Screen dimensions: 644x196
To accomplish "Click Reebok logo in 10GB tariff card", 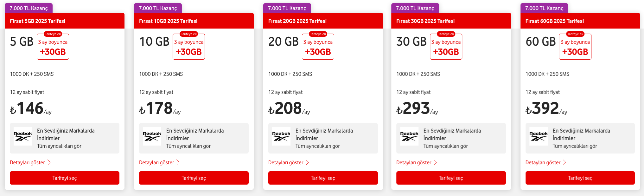I will pos(152,136).
